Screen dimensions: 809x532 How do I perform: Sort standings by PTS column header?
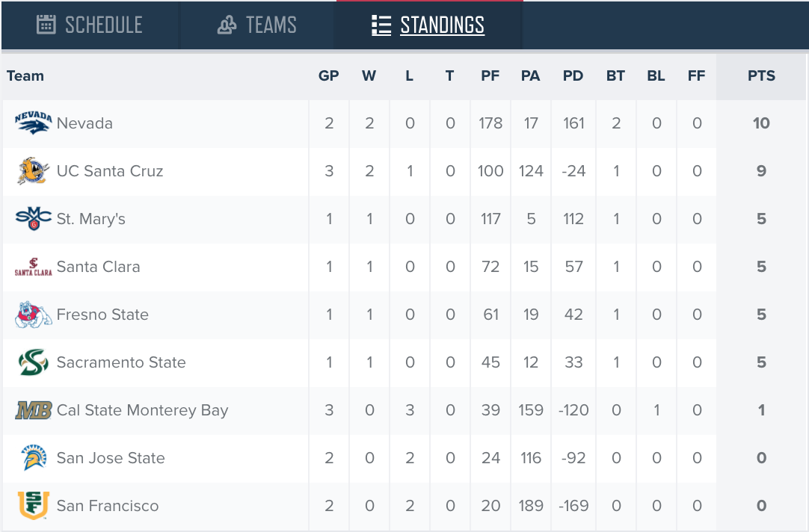click(x=761, y=75)
